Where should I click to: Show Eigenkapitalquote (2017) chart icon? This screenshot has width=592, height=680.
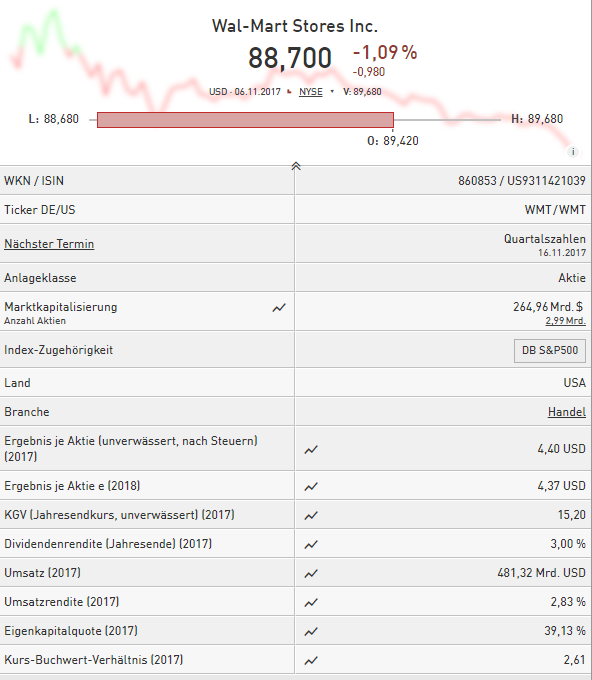[311, 632]
